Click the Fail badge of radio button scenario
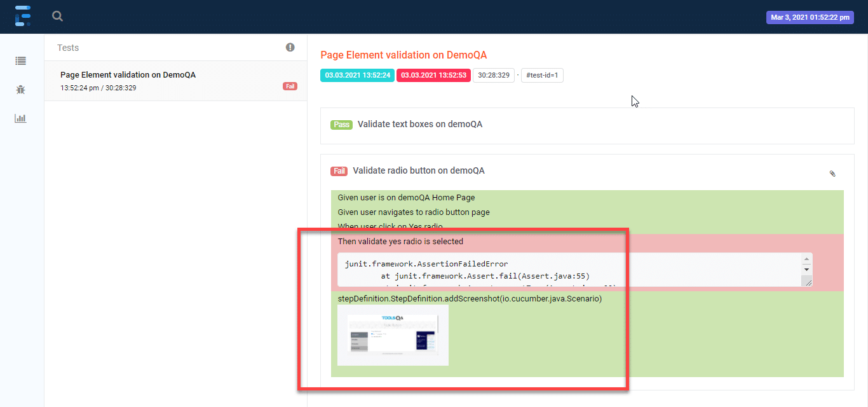The height and width of the screenshot is (407, 868). 339,171
